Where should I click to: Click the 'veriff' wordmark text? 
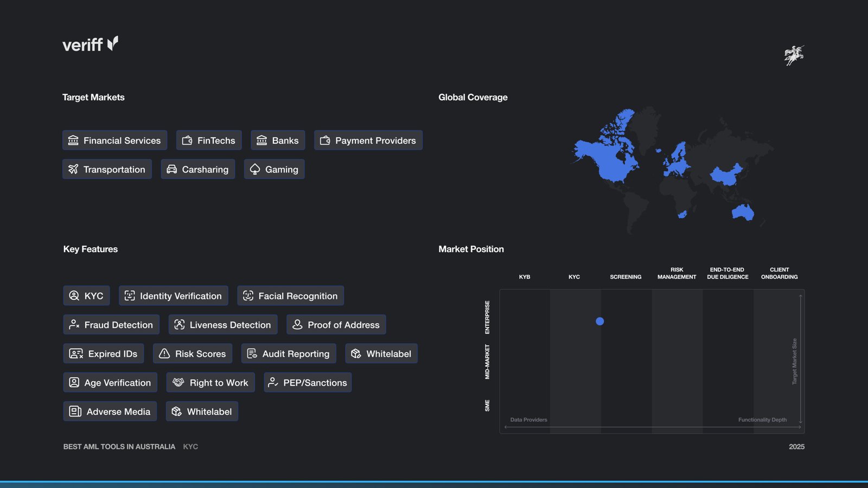click(82, 44)
